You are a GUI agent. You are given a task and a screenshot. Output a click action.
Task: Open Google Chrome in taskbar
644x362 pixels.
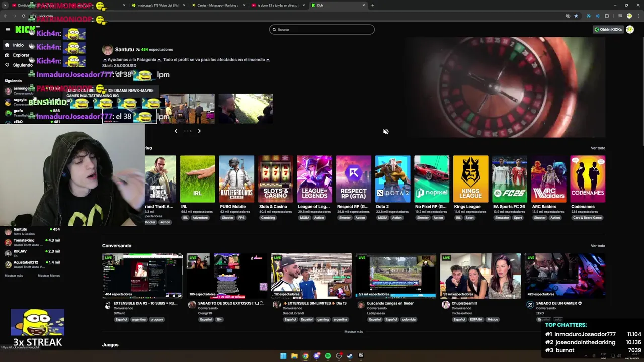pyautogui.click(x=305, y=356)
